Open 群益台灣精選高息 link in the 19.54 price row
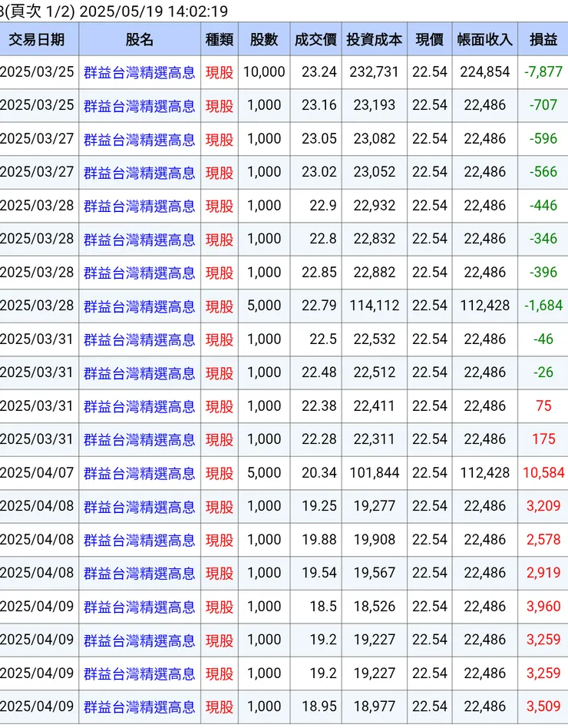The image size is (568, 728). (x=139, y=574)
